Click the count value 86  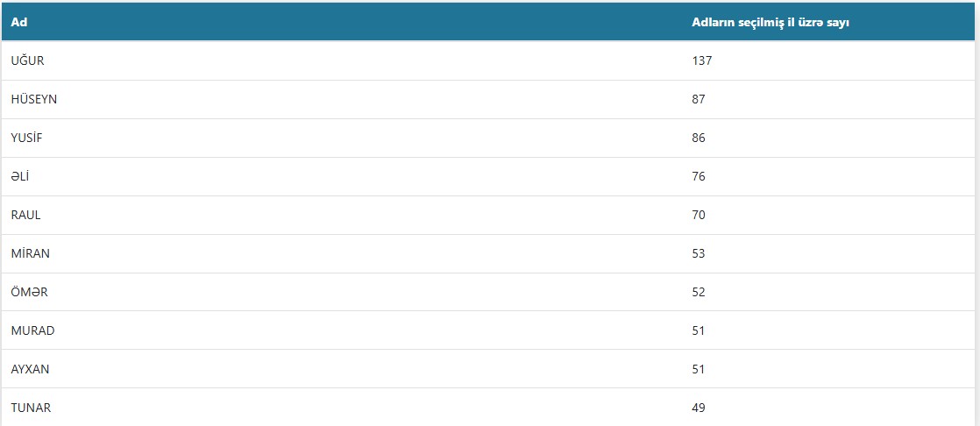pyautogui.click(x=699, y=138)
